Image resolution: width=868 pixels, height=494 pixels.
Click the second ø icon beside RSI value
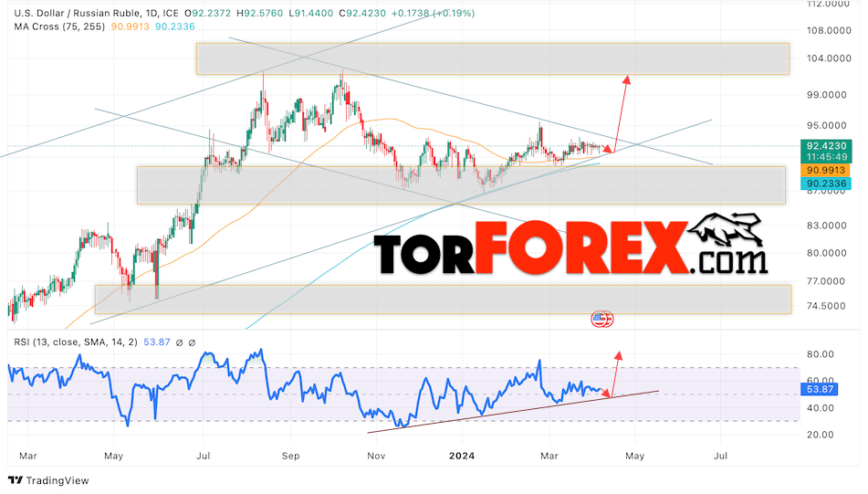coord(192,342)
